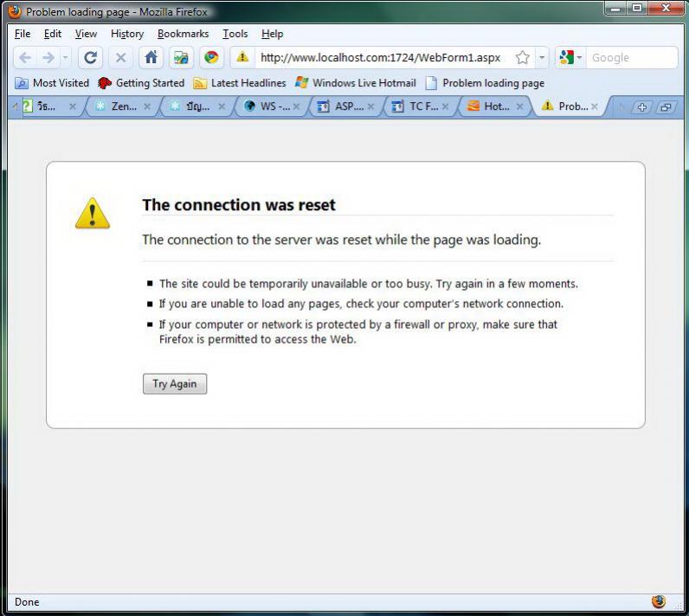689x616 pixels.
Task: Click the Google search input field
Action: pos(631,57)
